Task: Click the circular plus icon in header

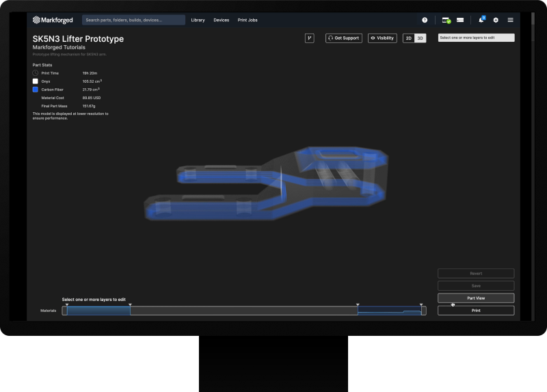Action: 496,21
